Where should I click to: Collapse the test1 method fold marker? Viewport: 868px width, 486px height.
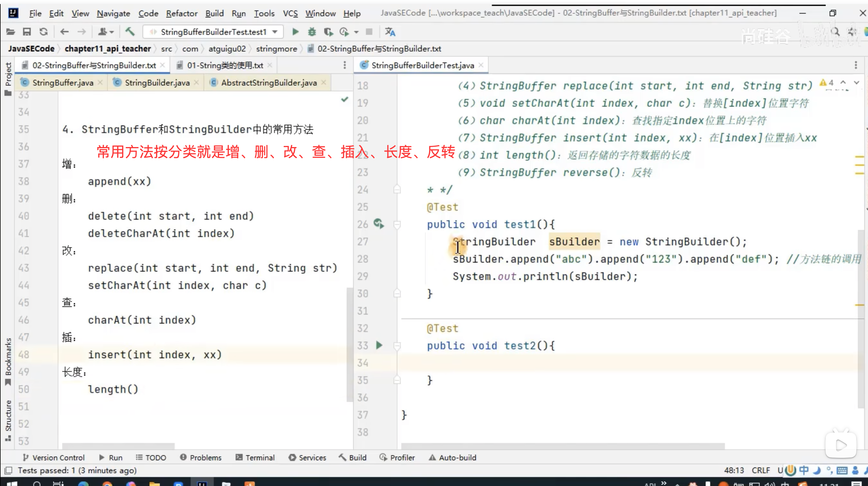click(397, 224)
